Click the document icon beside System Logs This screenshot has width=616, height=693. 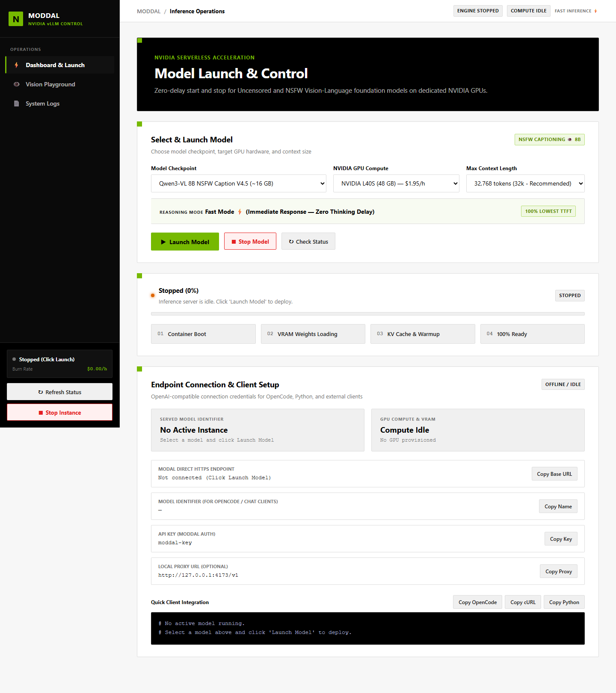[x=16, y=103]
